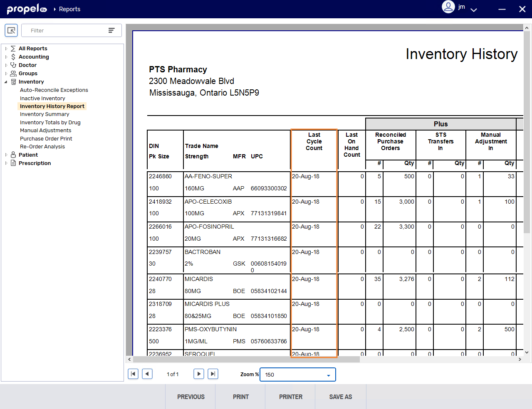Jump to the last report page
Image resolution: width=532 pixels, height=409 pixels.
pos(213,374)
